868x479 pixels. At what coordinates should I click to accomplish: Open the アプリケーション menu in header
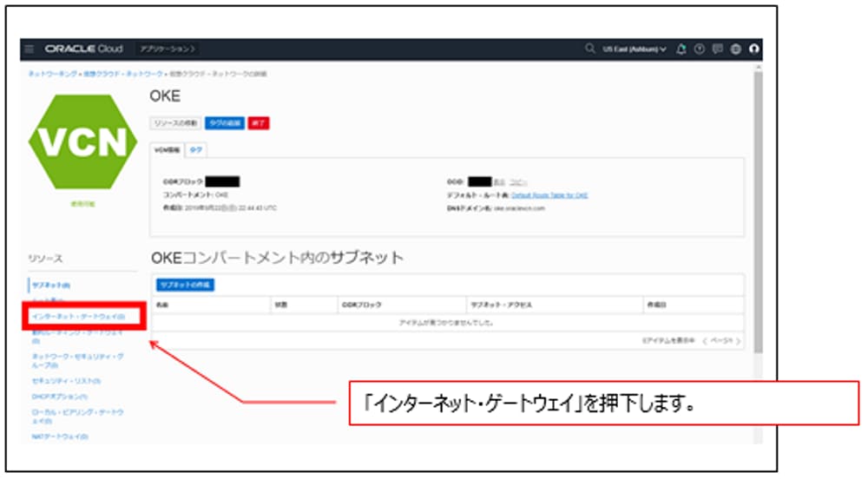[x=168, y=49]
